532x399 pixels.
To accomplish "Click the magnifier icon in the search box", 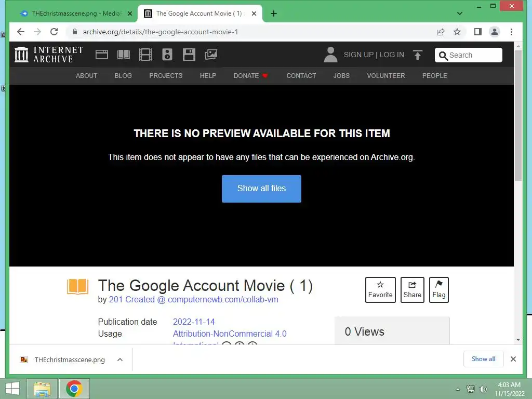I will 443,55.
